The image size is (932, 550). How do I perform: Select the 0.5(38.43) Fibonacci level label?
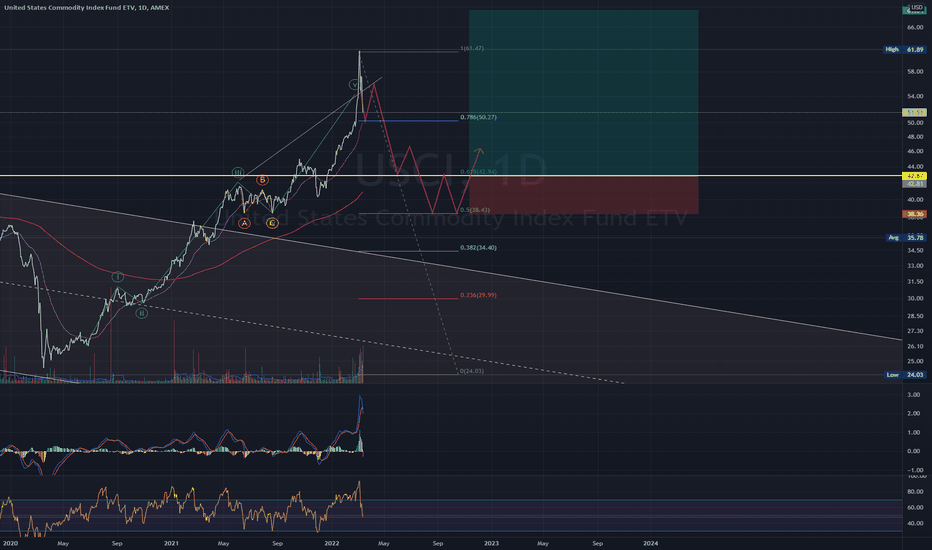(x=475, y=209)
